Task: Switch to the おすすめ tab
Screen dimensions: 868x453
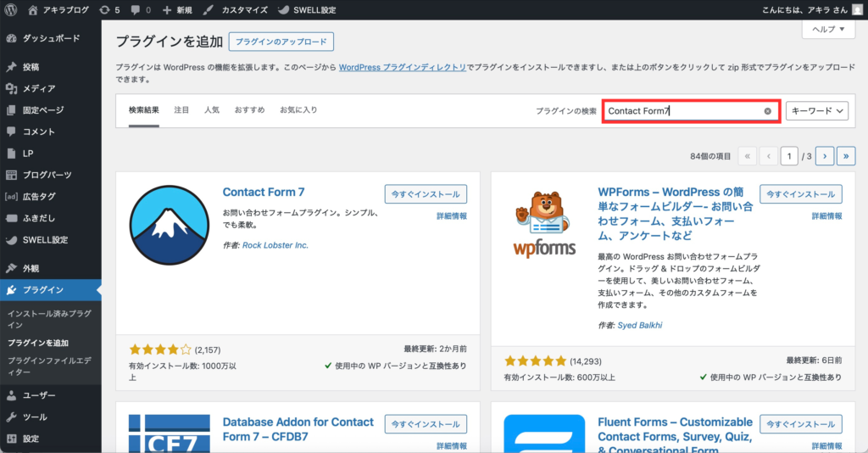Action: click(249, 110)
